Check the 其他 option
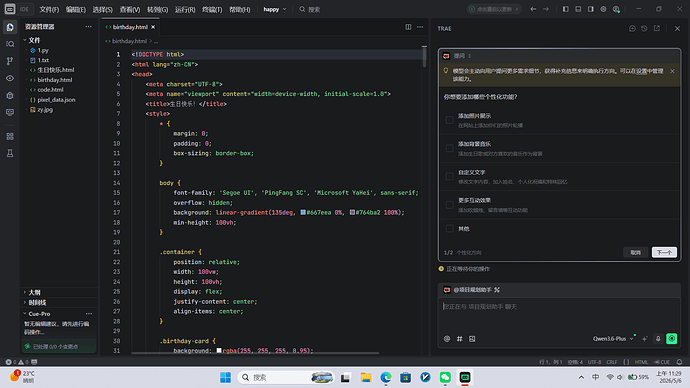 449,229
